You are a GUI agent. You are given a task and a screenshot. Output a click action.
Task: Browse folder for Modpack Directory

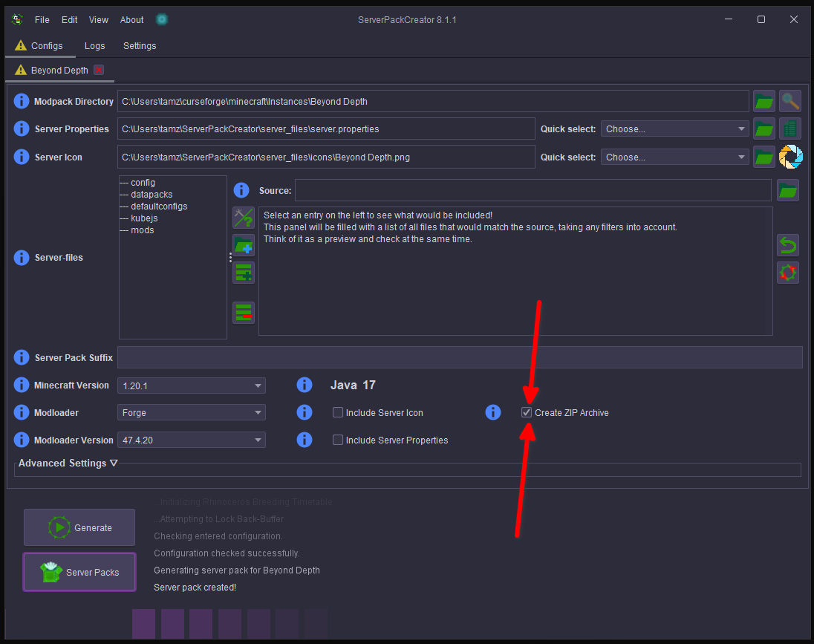coord(763,101)
